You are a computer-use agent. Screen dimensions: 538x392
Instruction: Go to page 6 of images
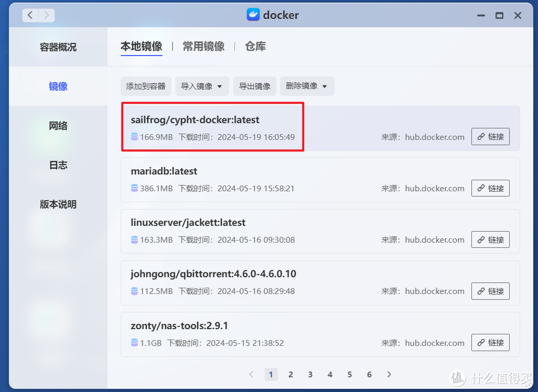369,374
